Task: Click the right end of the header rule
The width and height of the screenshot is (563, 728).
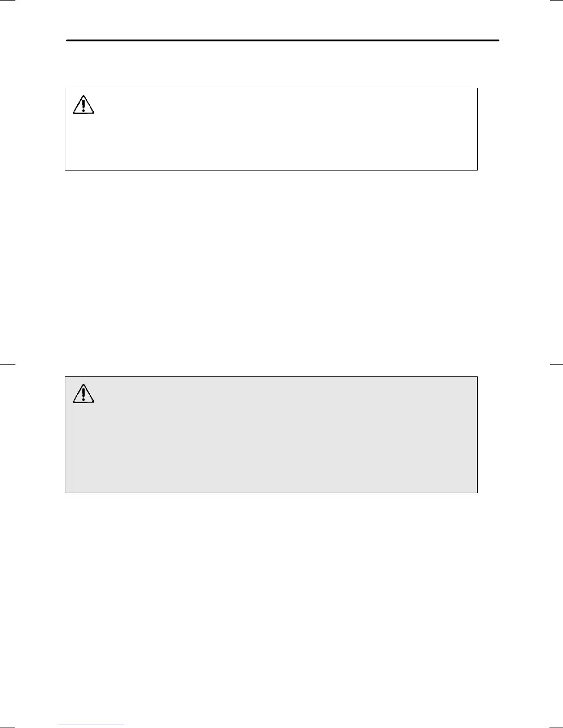Action: coord(497,40)
